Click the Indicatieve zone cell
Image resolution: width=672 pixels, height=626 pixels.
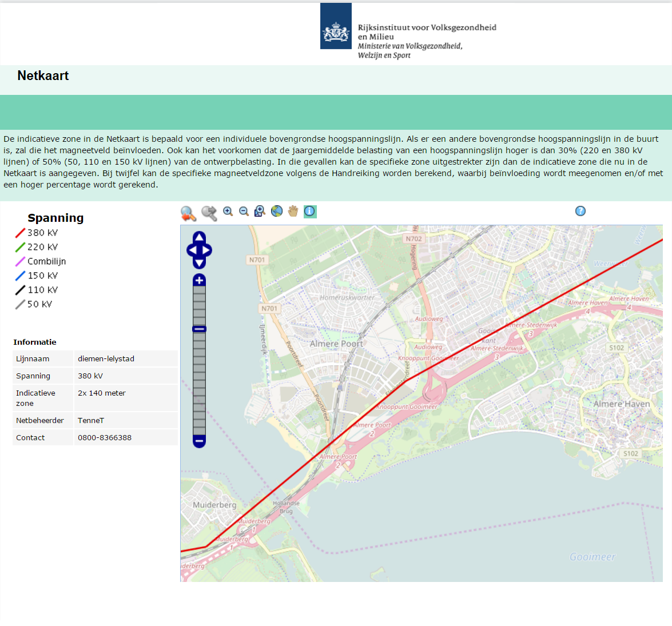43,398
